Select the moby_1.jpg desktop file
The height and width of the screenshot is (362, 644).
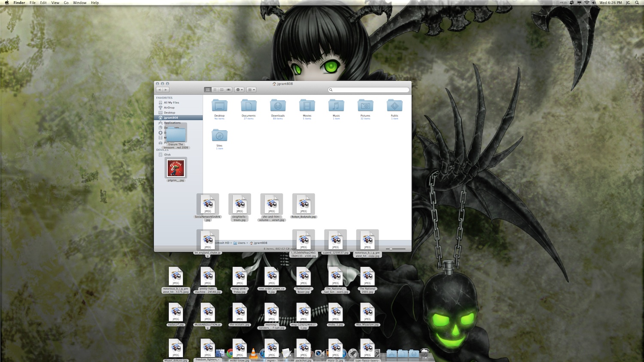click(335, 312)
